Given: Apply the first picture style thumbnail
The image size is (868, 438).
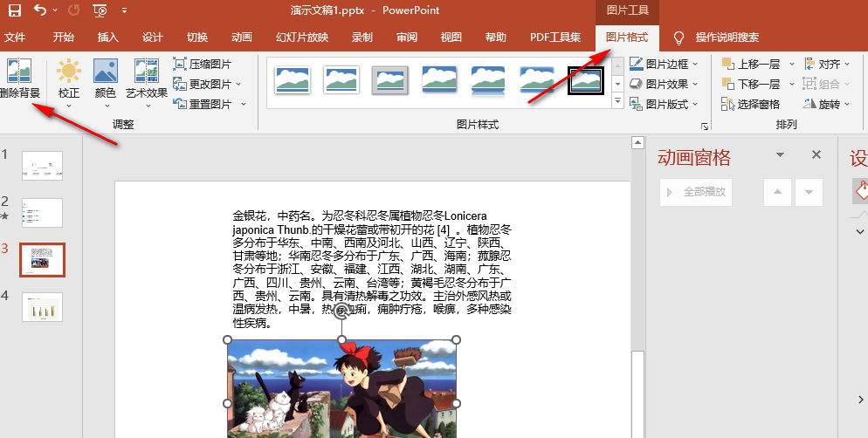Looking at the screenshot, I should [293, 80].
